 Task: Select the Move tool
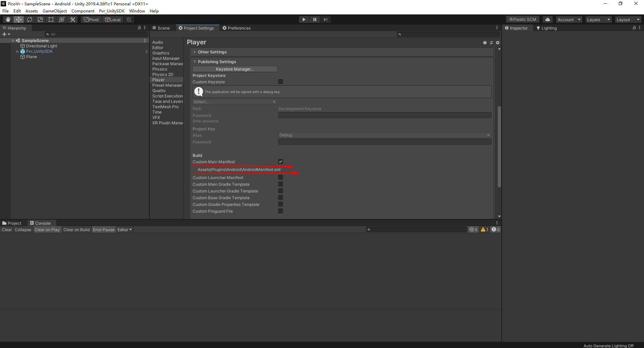click(x=18, y=19)
